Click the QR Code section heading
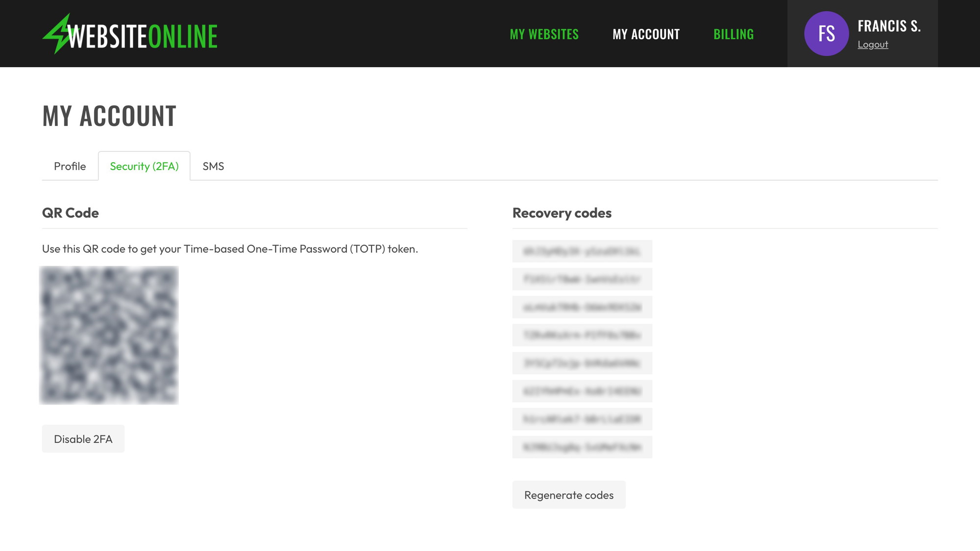980x551 pixels. (71, 213)
